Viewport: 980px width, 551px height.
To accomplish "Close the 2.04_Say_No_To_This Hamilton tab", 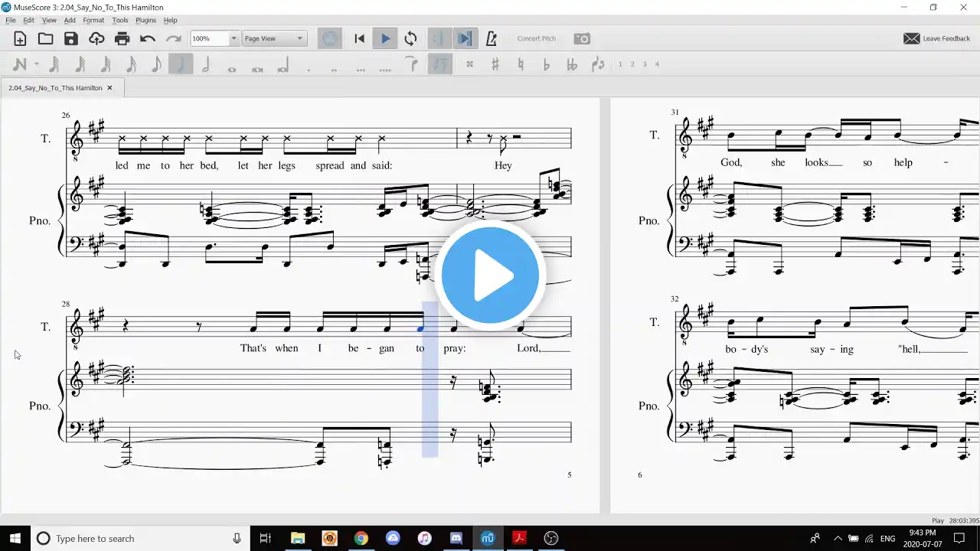I will tap(109, 88).
